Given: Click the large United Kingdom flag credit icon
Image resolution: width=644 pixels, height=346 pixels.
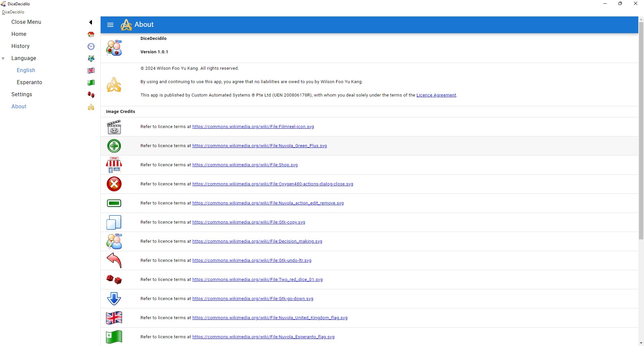Looking at the screenshot, I should pos(114,318).
